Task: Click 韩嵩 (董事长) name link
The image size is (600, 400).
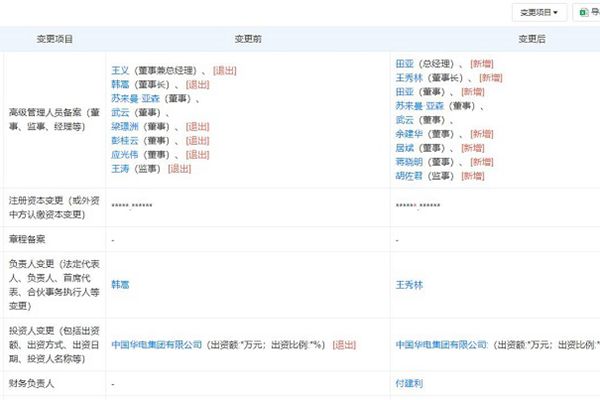Action: [121, 85]
